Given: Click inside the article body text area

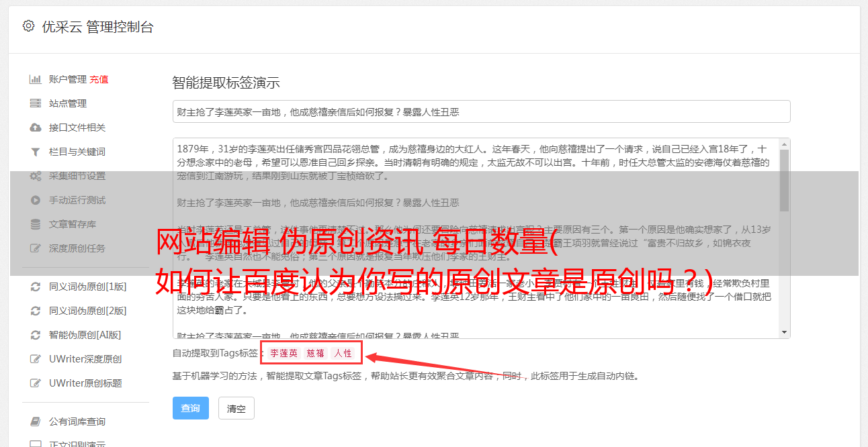Looking at the screenshot, I should tap(476, 238).
